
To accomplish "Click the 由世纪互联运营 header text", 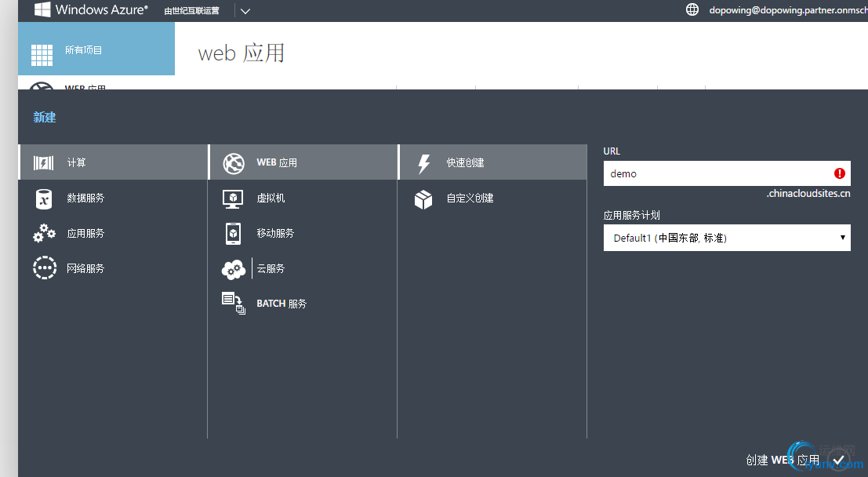I will (191, 10).
